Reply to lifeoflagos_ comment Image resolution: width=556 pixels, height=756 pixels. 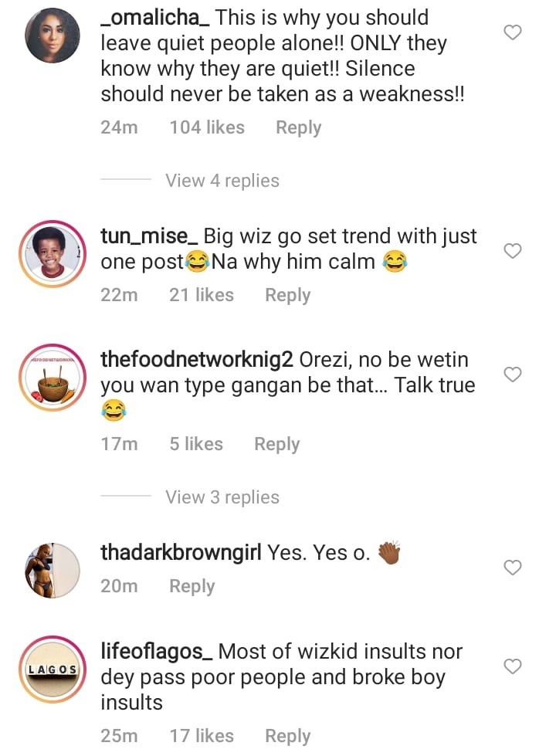(x=287, y=736)
